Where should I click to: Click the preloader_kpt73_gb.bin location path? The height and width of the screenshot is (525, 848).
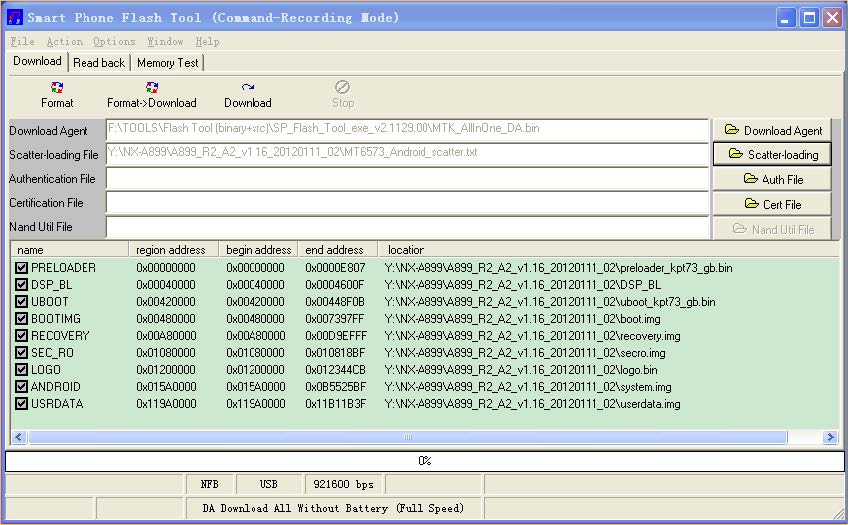click(558, 268)
